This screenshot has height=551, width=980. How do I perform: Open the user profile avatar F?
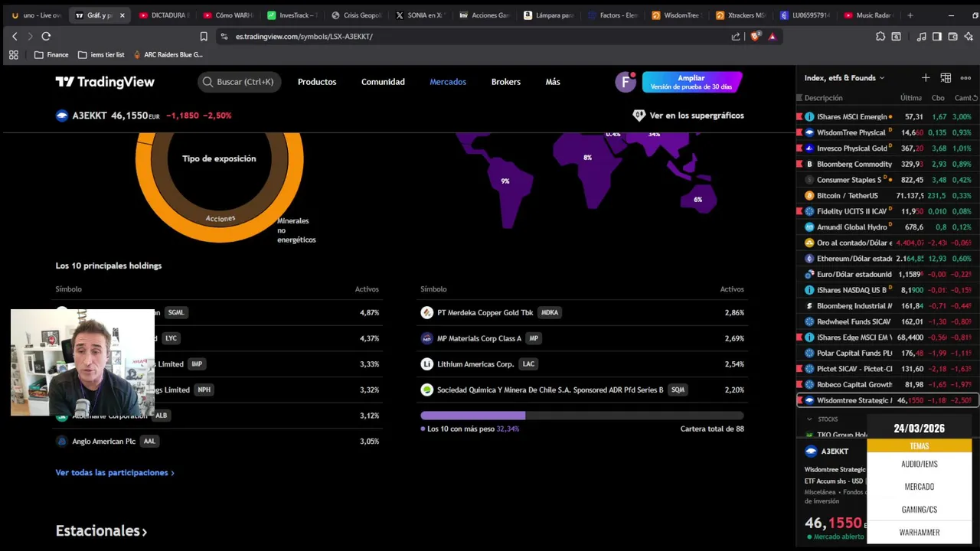[626, 82]
